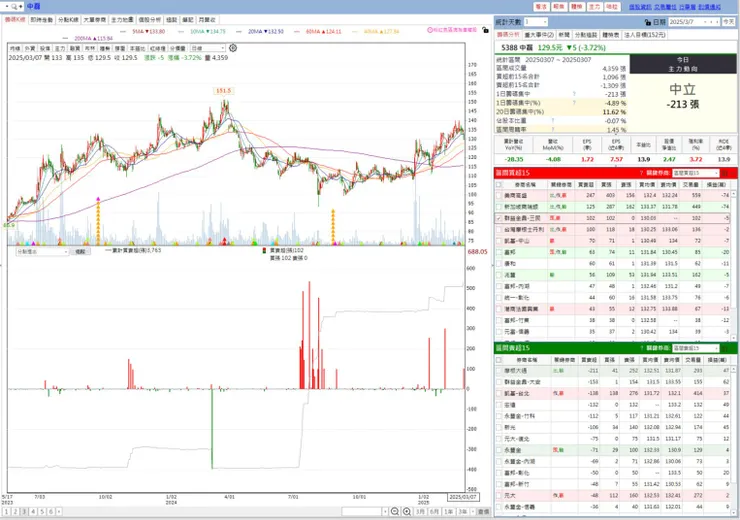Open the 法人目標(152元) tab
740x520 pixels.
[645, 35]
